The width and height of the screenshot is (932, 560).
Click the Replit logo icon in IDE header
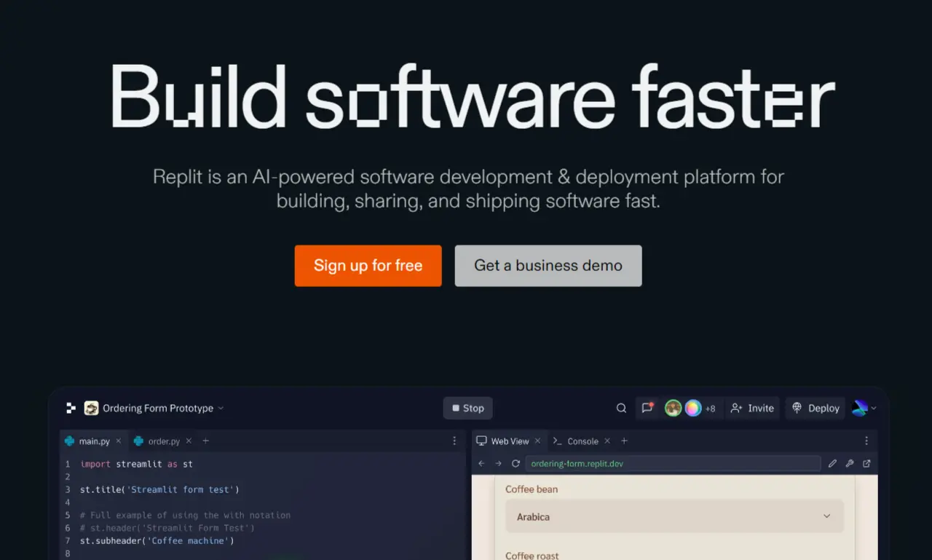coord(71,408)
